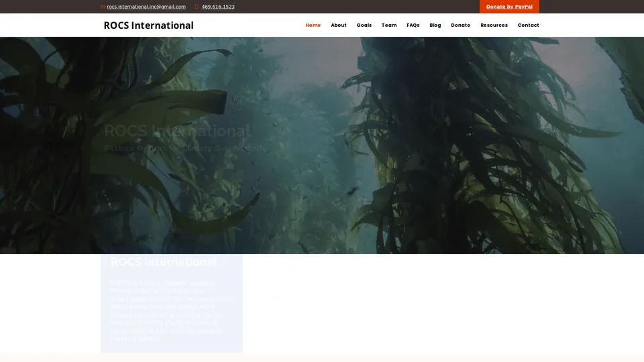Open the Blog menu item
Viewport: 644px width, 362px height.
tap(435, 25)
